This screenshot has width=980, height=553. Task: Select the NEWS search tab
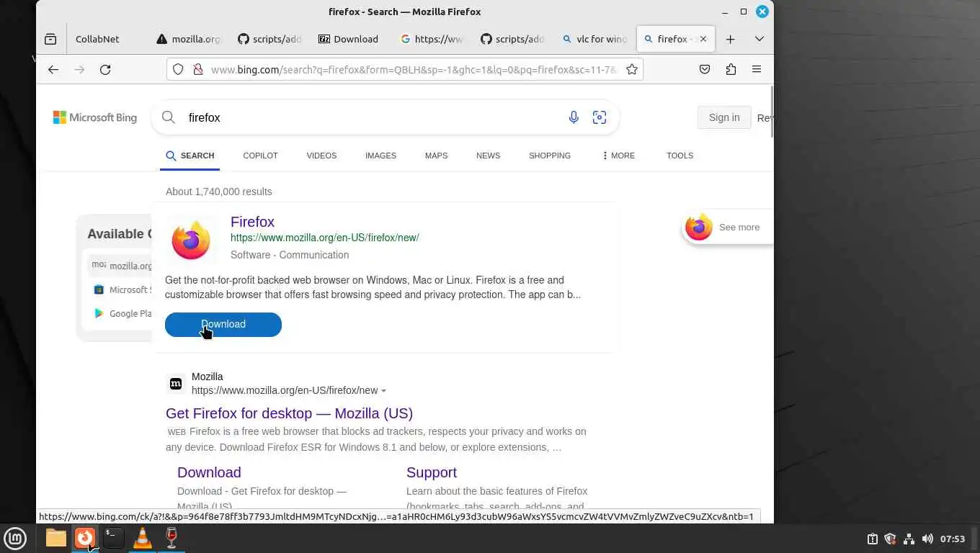point(488,156)
